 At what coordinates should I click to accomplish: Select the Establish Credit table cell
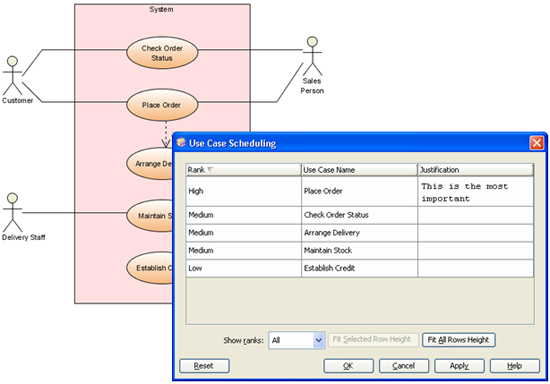[x=360, y=268]
